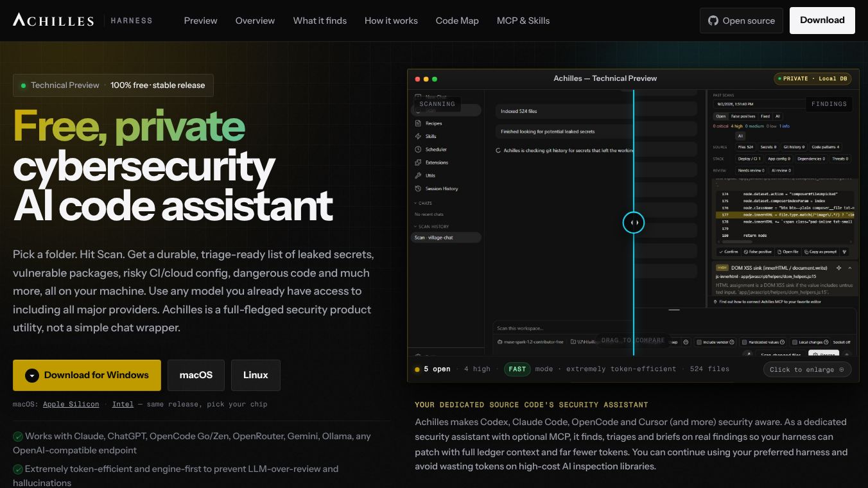
Task: Follow the Intel link
Action: click(123, 405)
